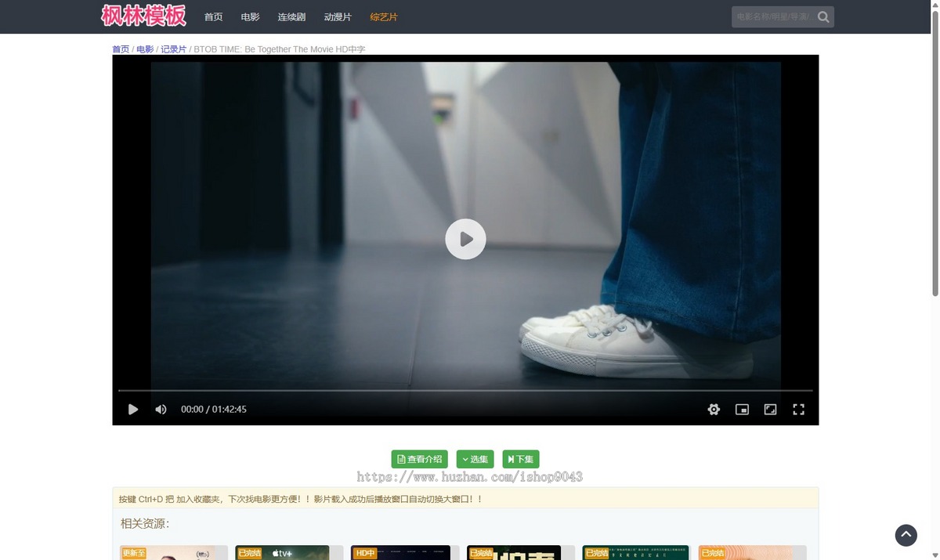Open the related thumbnail labeled 更新至
Screen dimensions: 940x560
[x=173, y=552]
